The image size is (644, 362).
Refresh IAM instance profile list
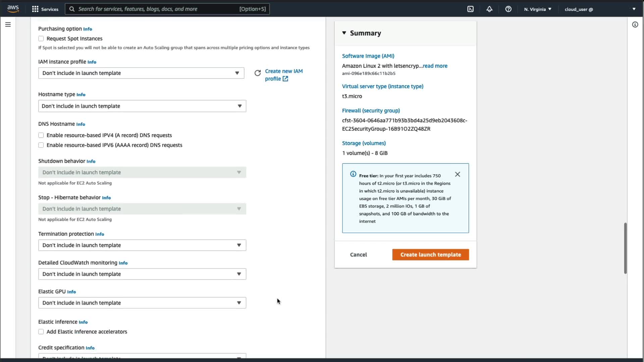click(258, 73)
